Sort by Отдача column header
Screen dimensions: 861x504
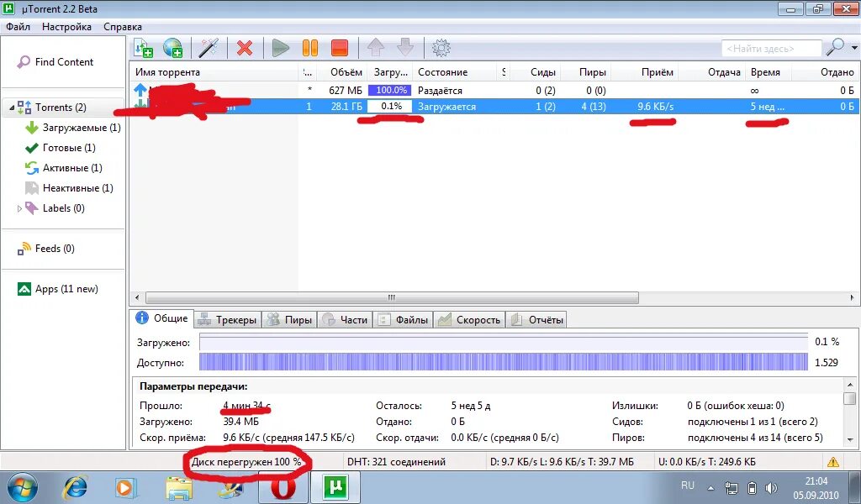[x=724, y=72]
